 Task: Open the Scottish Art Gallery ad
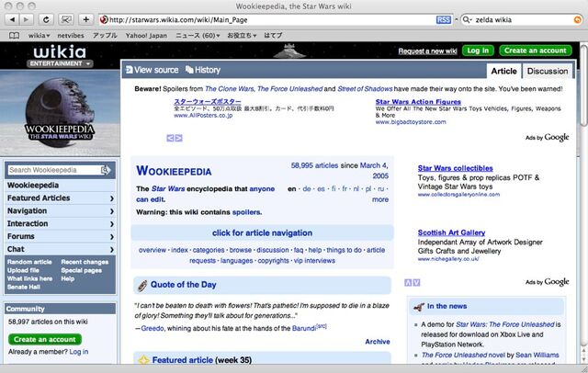click(451, 232)
